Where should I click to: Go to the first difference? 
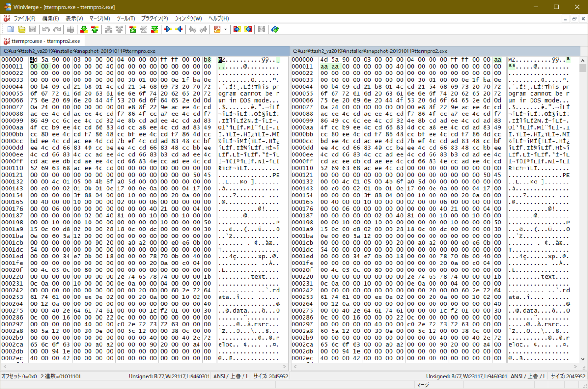133,29
